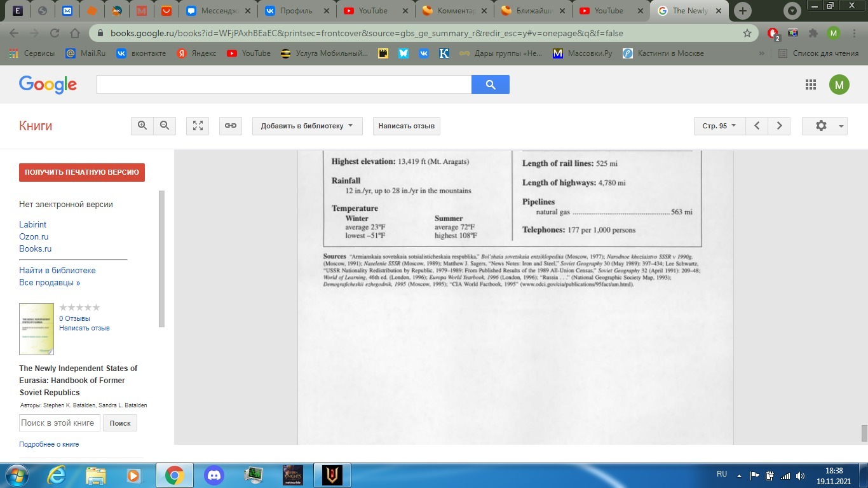Get the link to this book page
This screenshot has width=868, height=488.
tap(231, 126)
